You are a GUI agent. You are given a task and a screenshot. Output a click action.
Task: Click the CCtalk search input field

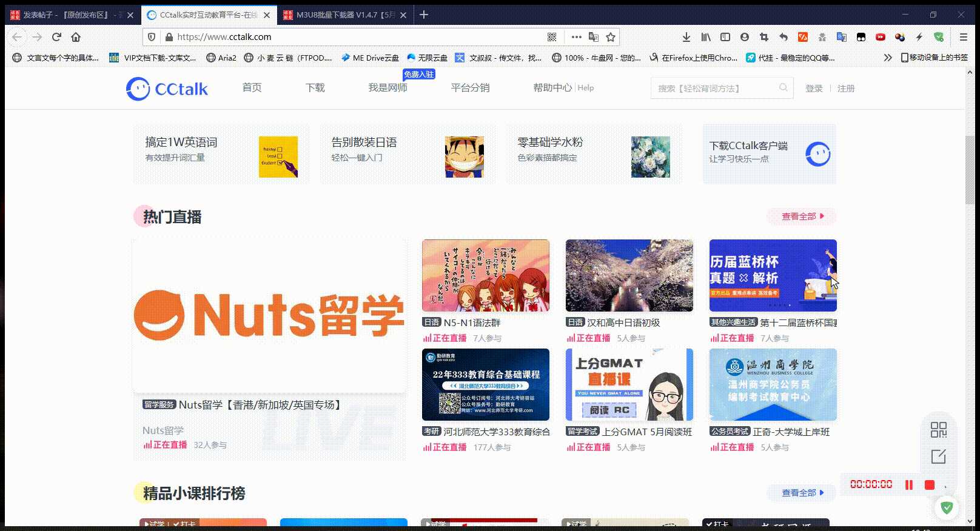714,88
